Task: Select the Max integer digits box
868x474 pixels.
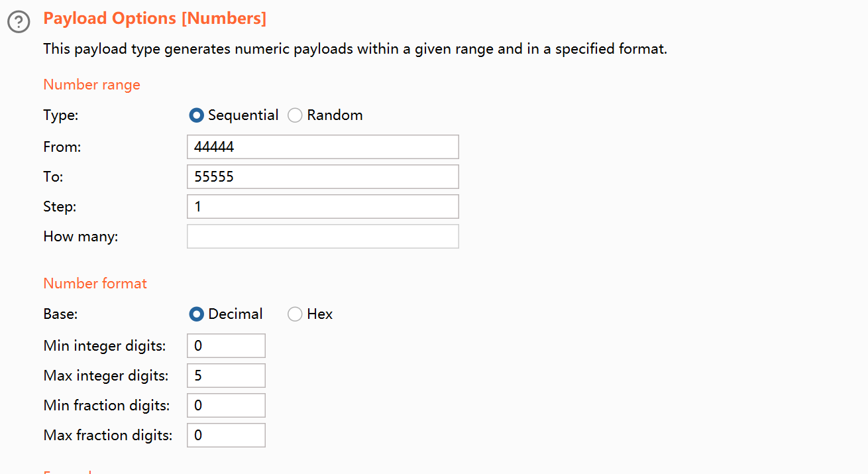Action: (x=226, y=376)
